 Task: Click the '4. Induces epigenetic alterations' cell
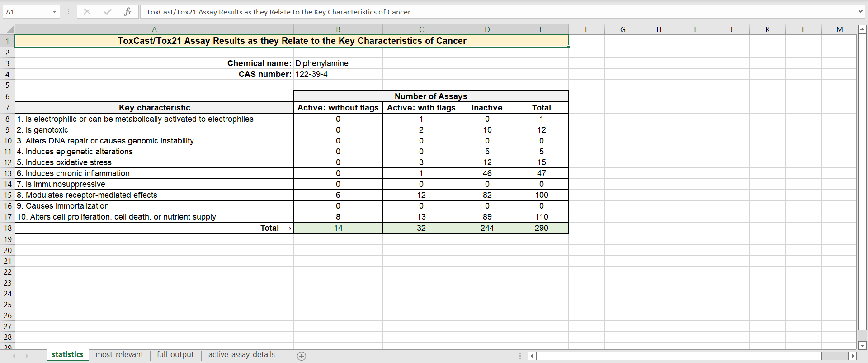154,152
